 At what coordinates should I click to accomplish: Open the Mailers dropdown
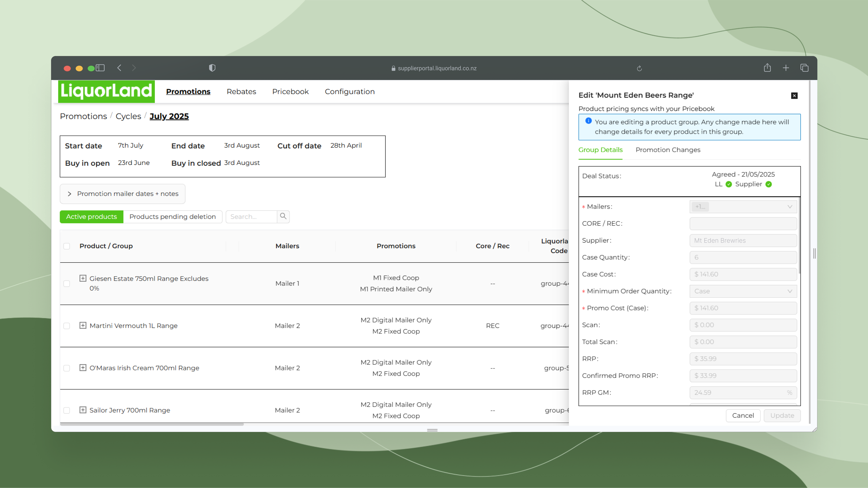tap(743, 207)
